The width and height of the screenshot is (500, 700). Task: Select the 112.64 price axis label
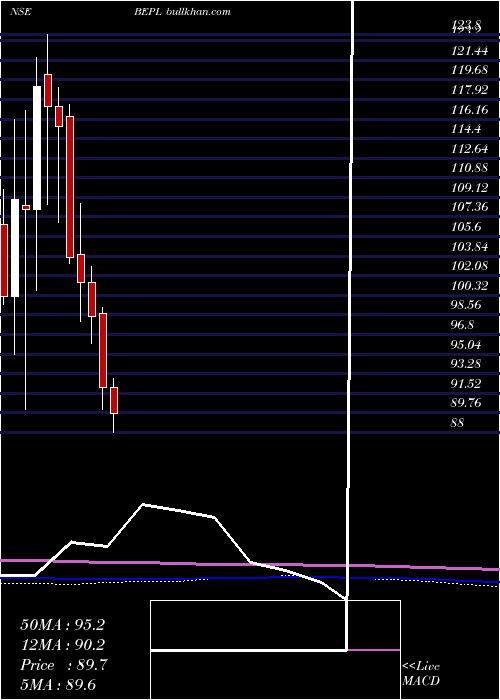(x=469, y=149)
